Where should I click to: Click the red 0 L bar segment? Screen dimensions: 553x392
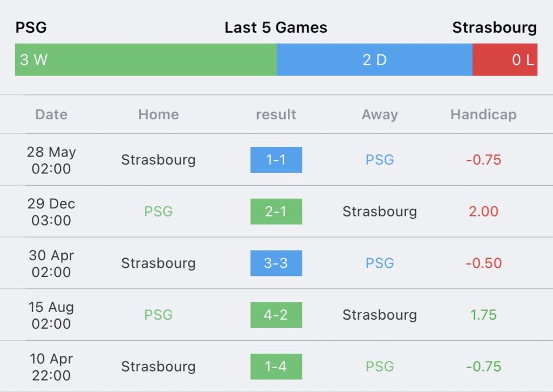tap(505, 59)
